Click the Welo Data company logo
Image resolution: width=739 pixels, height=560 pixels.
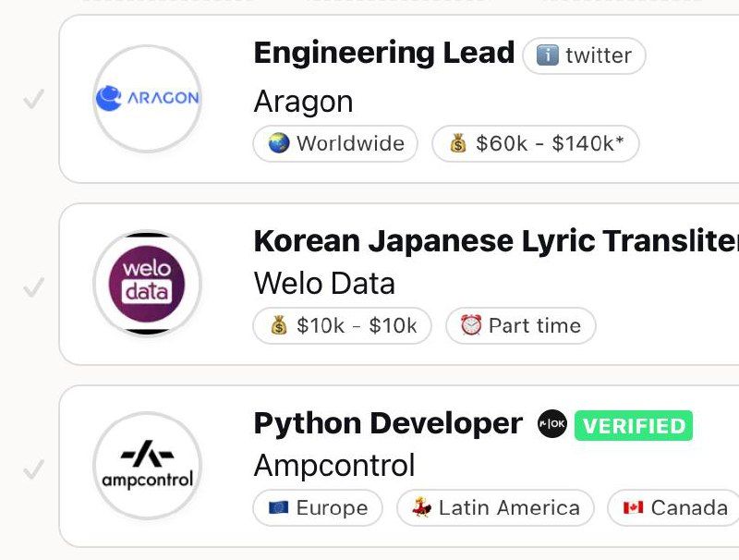148,283
